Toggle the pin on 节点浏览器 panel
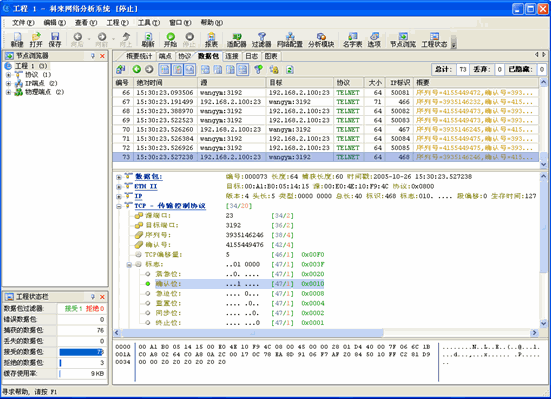Image resolution: width=551 pixels, height=399 pixels. (93, 56)
